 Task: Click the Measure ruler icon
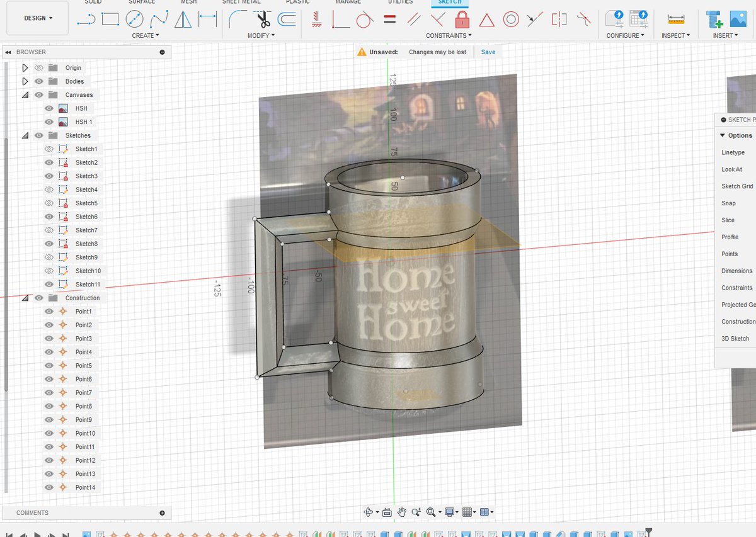coord(676,20)
